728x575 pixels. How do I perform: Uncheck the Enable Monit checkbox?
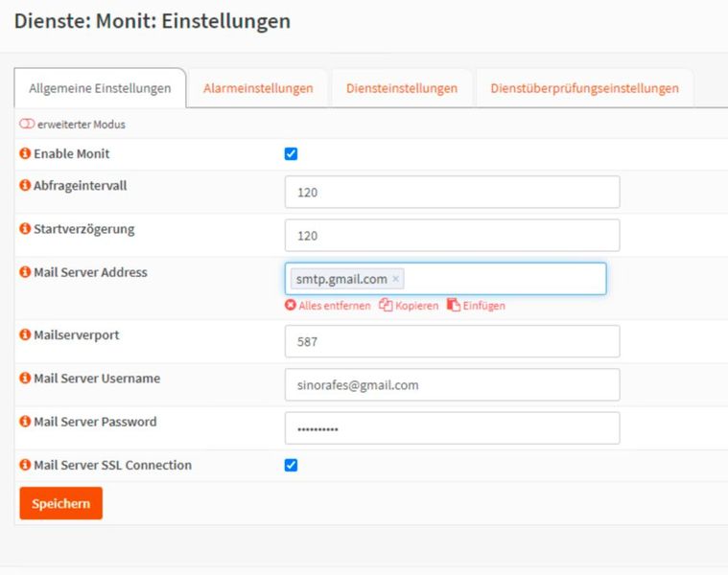click(x=292, y=153)
